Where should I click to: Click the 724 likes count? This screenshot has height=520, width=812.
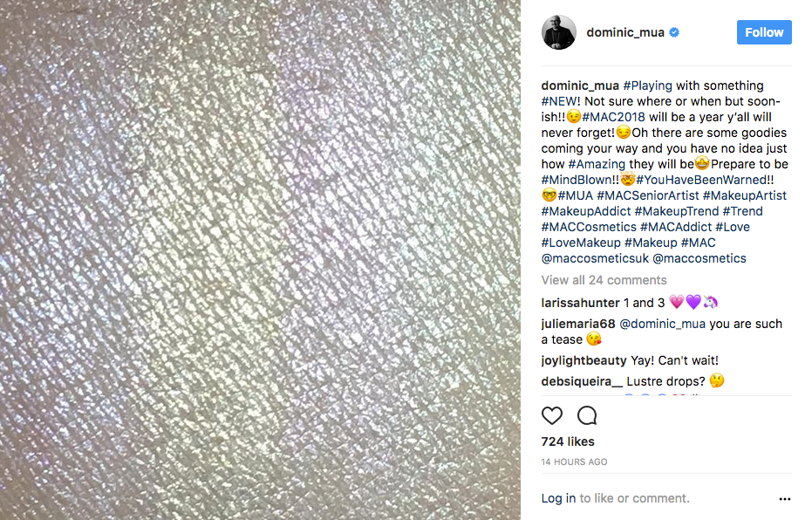(568, 441)
